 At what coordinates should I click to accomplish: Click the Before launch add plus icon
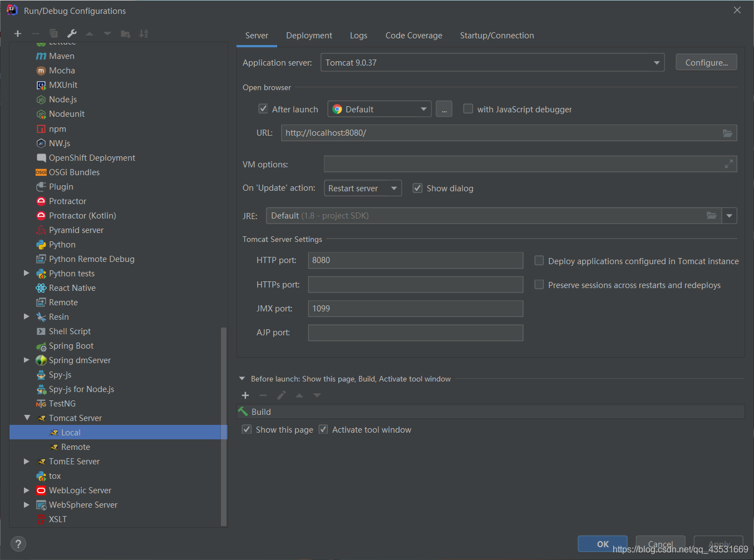coord(245,395)
